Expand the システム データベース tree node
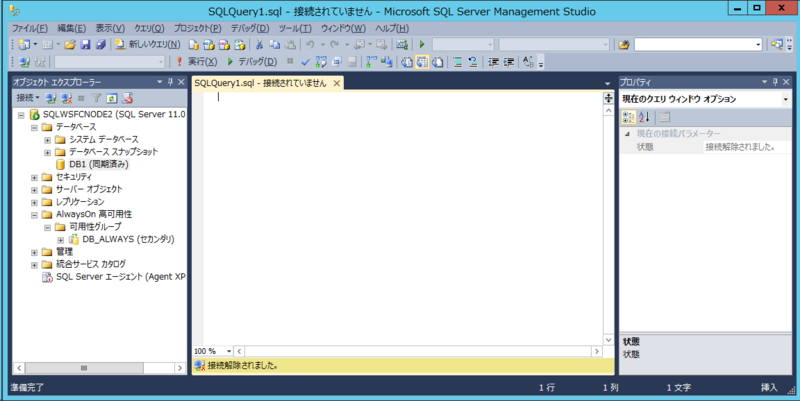 [x=47, y=139]
